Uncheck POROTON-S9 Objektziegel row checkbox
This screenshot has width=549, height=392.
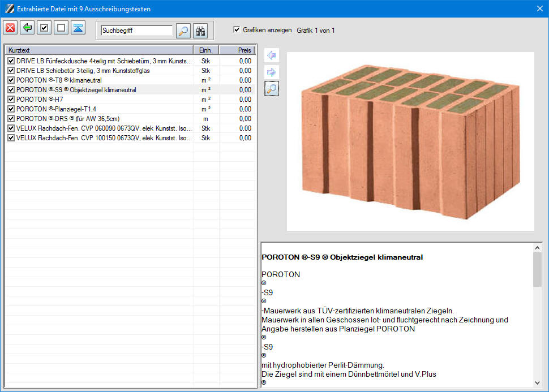click(11, 90)
